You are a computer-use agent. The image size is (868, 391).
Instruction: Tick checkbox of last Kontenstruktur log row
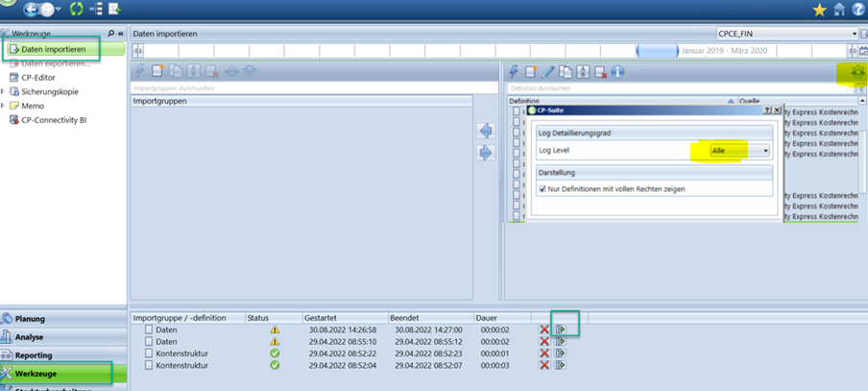(x=149, y=365)
